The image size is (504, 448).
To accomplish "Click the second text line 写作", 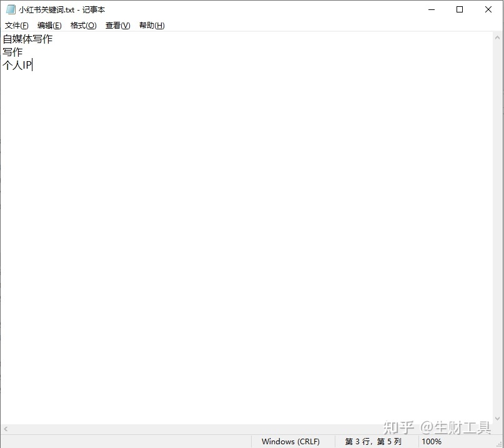I will 12,52.
